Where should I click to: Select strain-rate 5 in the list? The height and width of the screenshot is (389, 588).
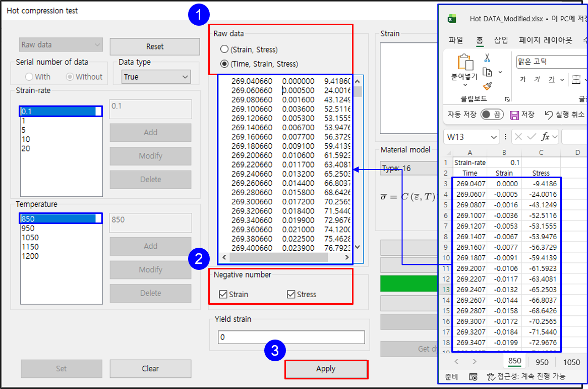(61, 130)
